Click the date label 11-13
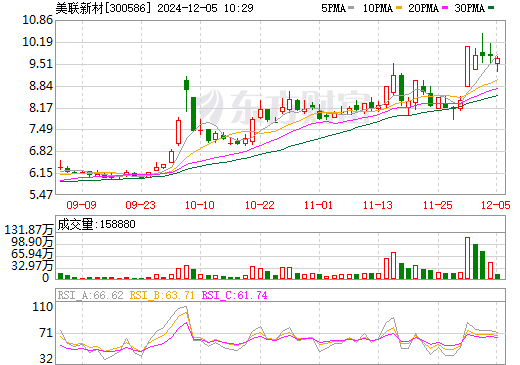The width and height of the screenshot is (520, 365). [378, 205]
